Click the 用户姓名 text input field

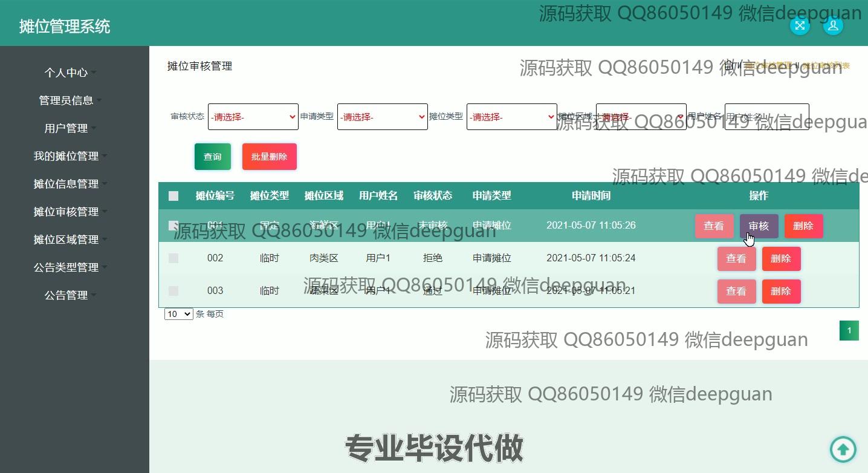coord(766,117)
